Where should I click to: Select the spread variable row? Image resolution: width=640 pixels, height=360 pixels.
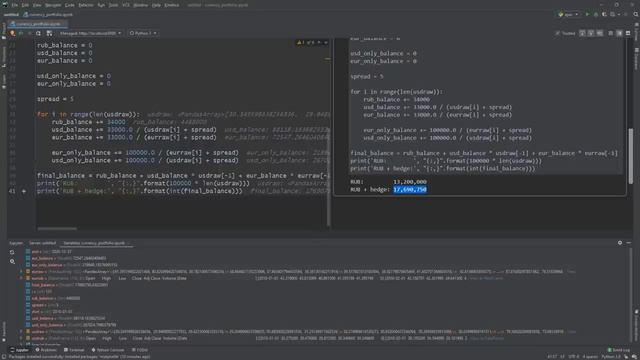tap(43, 305)
